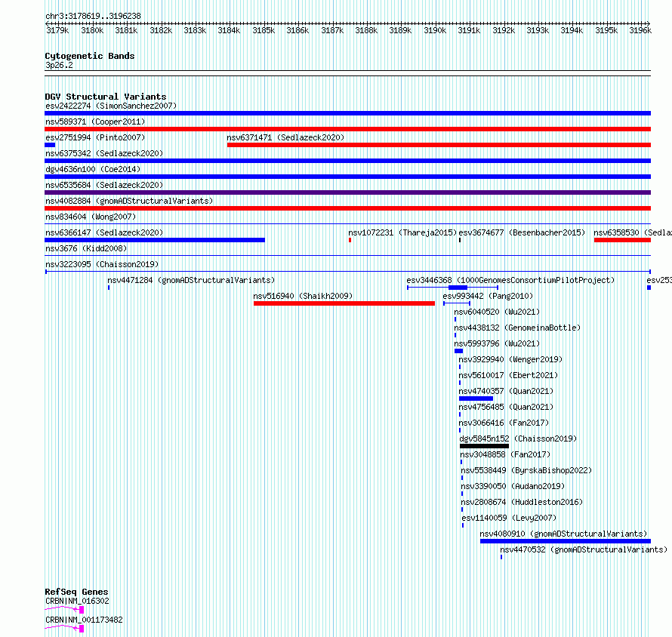Select nsv3676 (Kidd2008) label
672x637 pixels.
pos(86,248)
